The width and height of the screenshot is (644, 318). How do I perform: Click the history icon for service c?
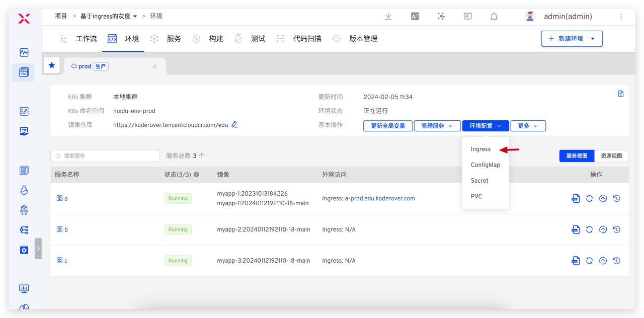pos(616,261)
